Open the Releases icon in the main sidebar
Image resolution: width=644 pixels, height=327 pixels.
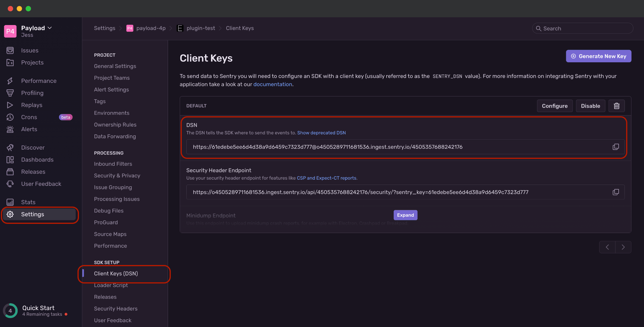point(10,172)
